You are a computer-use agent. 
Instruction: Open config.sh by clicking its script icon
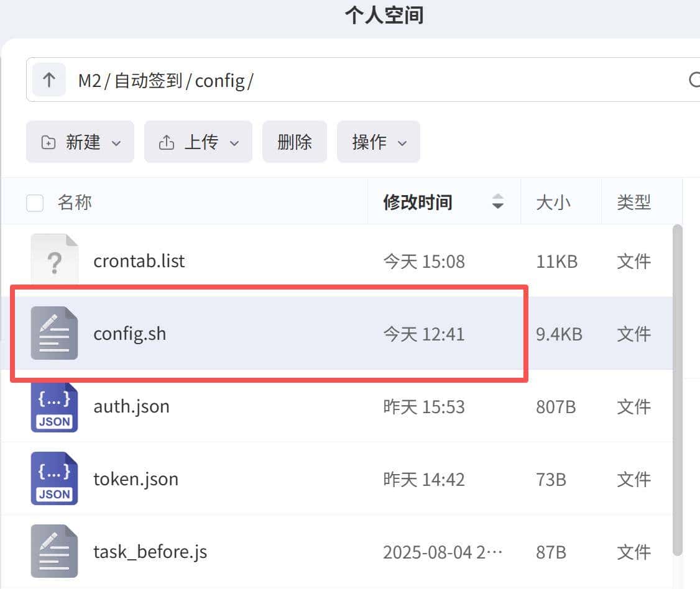coord(54,334)
